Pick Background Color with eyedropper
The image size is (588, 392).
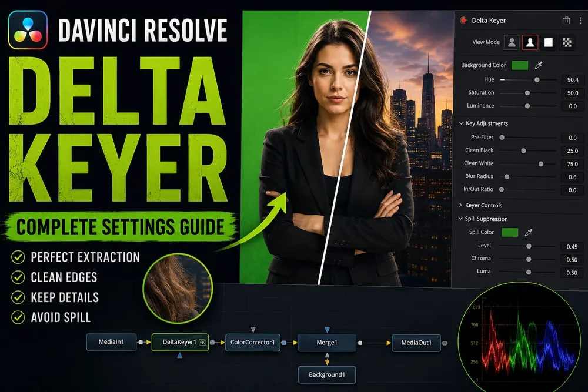539,65
